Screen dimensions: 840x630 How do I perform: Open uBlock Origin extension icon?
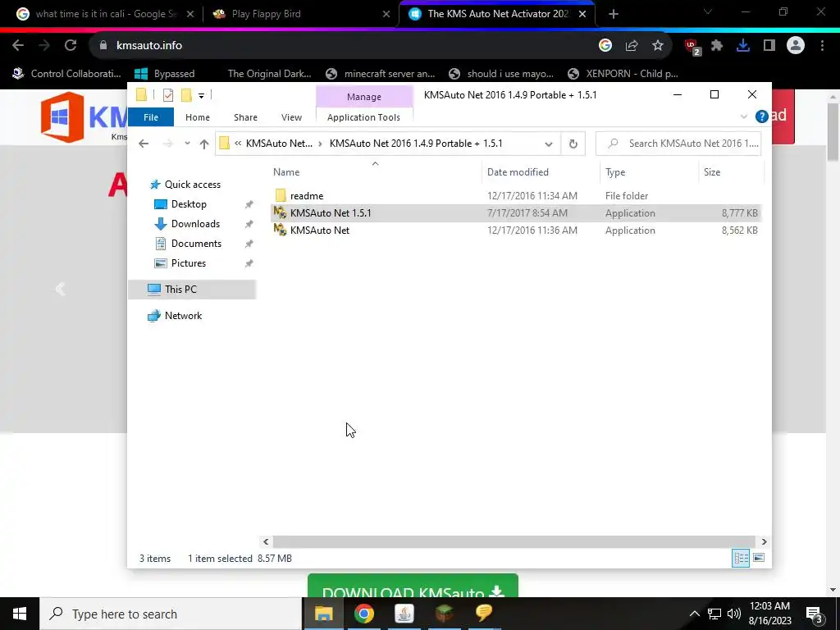tap(692, 47)
